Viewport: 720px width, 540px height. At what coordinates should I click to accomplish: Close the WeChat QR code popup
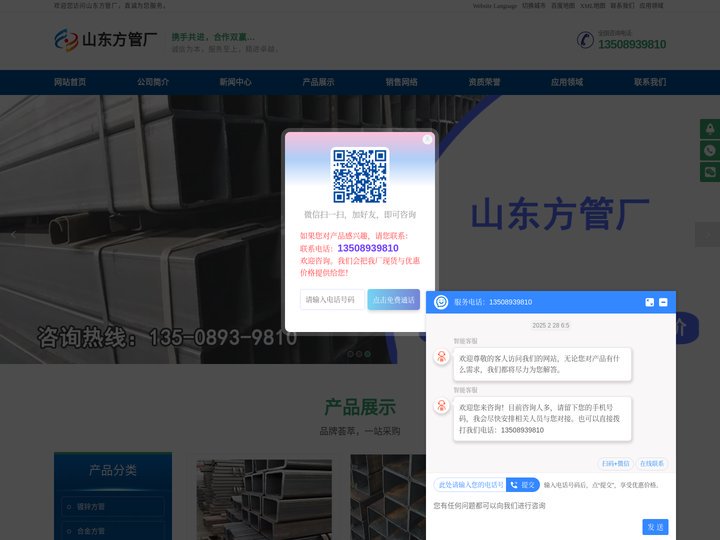point(428,139)
